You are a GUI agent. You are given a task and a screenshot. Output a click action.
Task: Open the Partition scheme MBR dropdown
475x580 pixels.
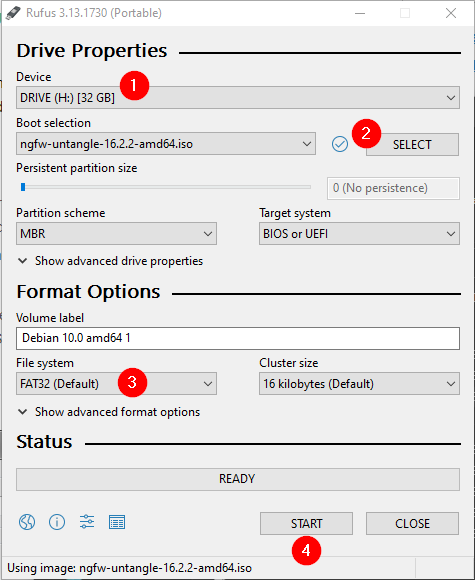117,233
